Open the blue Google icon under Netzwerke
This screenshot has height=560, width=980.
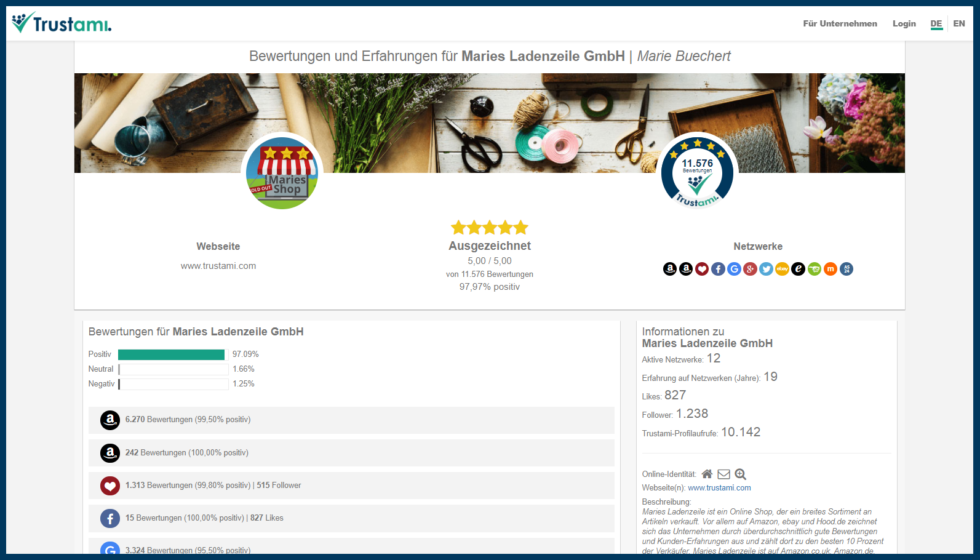734,269
